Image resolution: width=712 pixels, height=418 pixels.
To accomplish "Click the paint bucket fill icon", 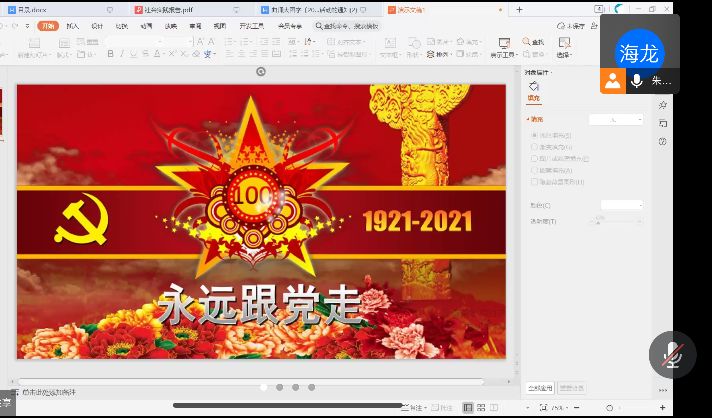I will 534,86.
